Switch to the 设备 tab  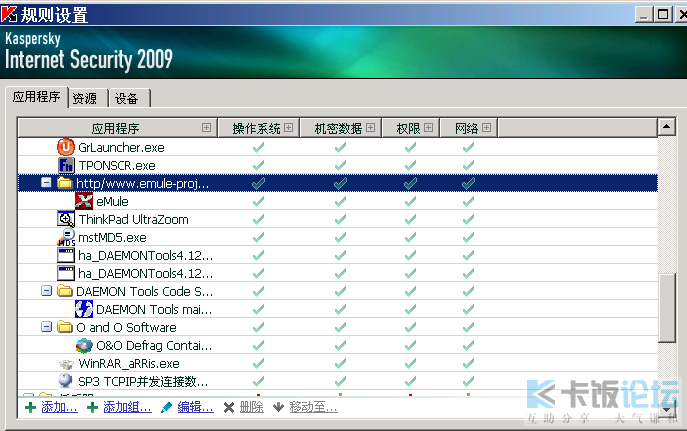(x=129, y=98)
